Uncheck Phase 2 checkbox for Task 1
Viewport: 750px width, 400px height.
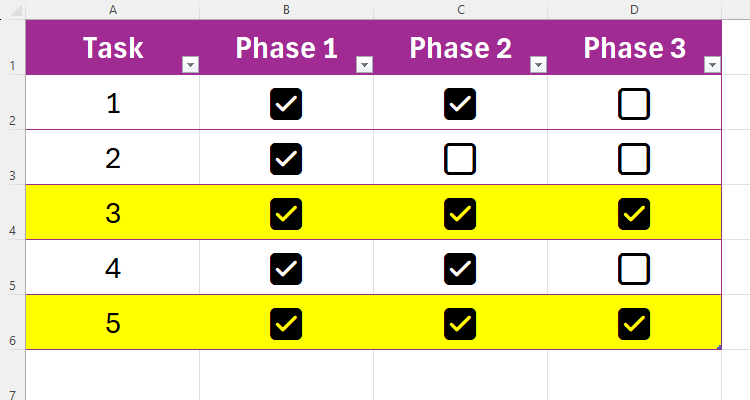(460, 103)
